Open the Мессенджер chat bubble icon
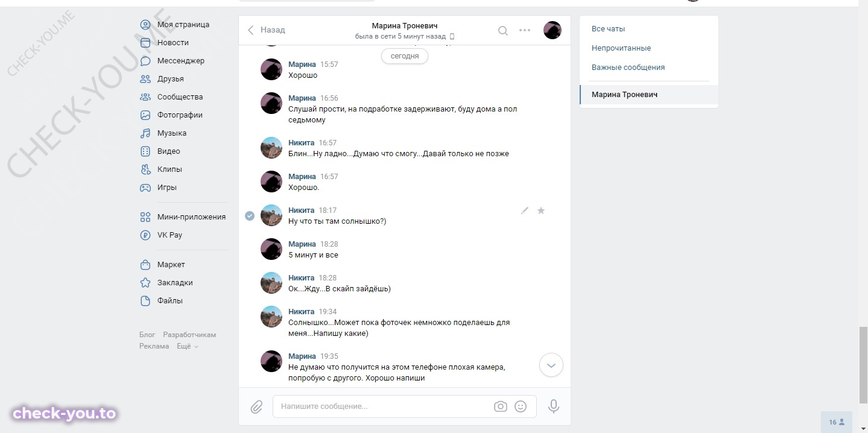The image size is (868, 433). click(x=145, y=61)
